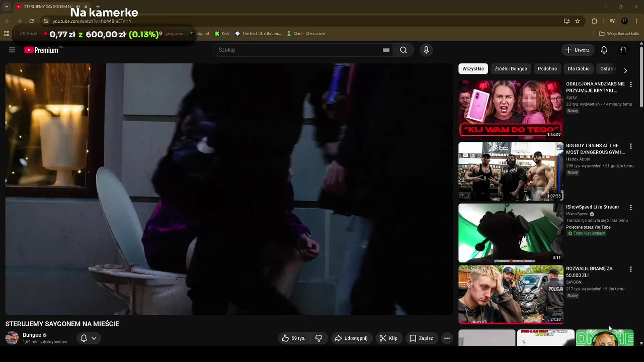Open the ROZWALIŁ BRAMĘ ZA 60.000 ZŁ title
This screenshot has width=644, height=362.
pos(589,272)
